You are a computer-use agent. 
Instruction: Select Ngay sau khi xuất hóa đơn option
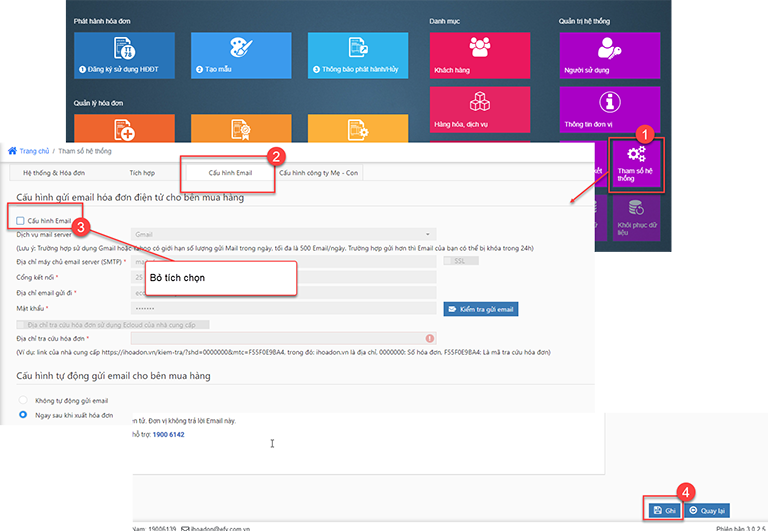pyautogui.click(x=24, y=414)
